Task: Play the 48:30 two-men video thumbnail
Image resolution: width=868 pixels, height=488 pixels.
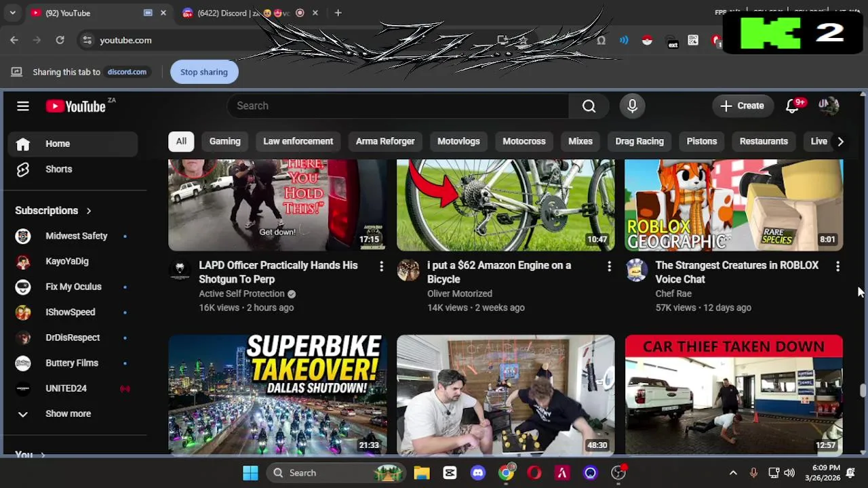Action: click(x=506, y=394)
